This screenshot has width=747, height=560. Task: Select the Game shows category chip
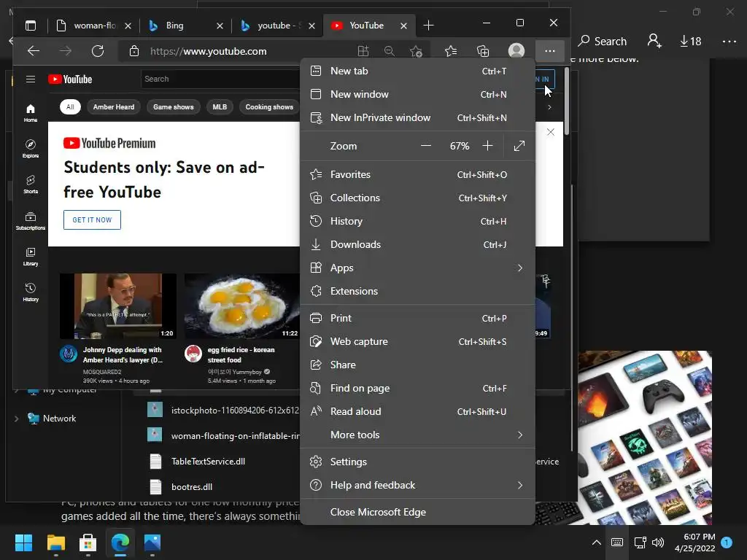(174, 107)
